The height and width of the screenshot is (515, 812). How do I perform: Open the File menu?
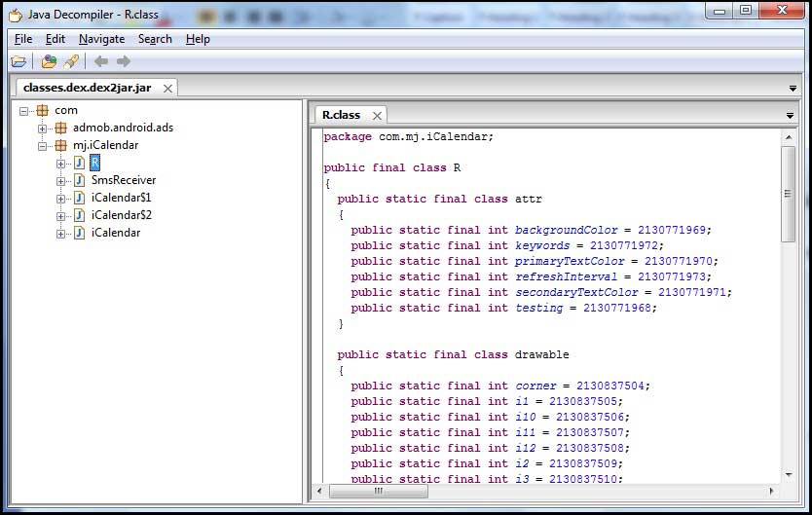click(x=23, y=39)
